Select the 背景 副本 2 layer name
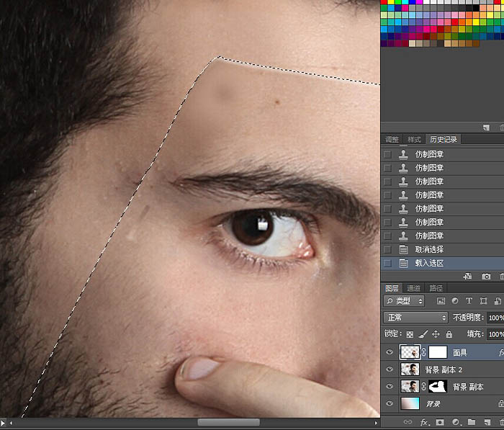 pos(444,370)
